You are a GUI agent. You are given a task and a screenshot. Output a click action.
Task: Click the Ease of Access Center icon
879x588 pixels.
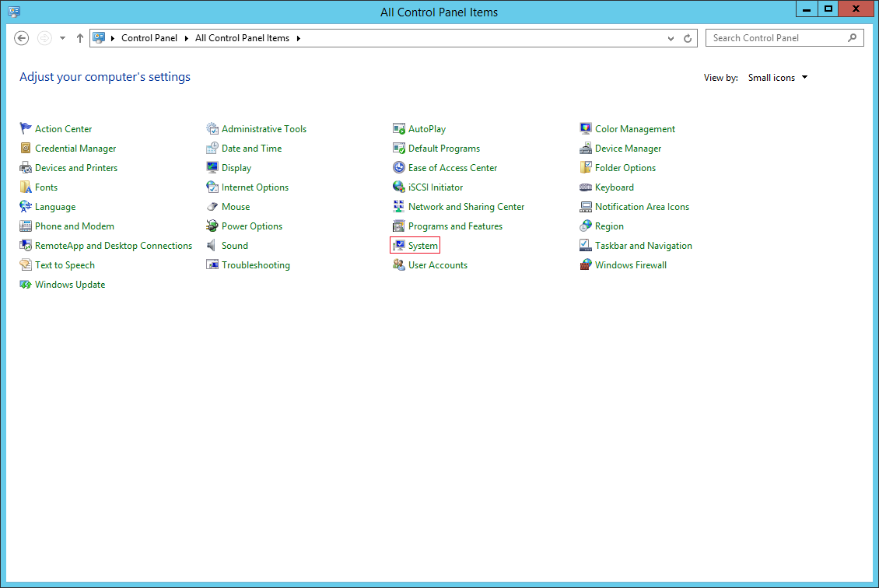398,167
